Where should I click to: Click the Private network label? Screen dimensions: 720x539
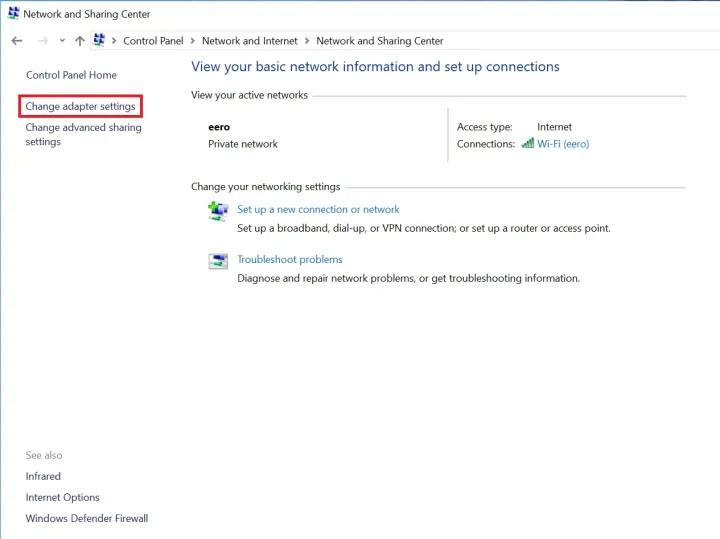pyautogui.click(x=243, y=144)
